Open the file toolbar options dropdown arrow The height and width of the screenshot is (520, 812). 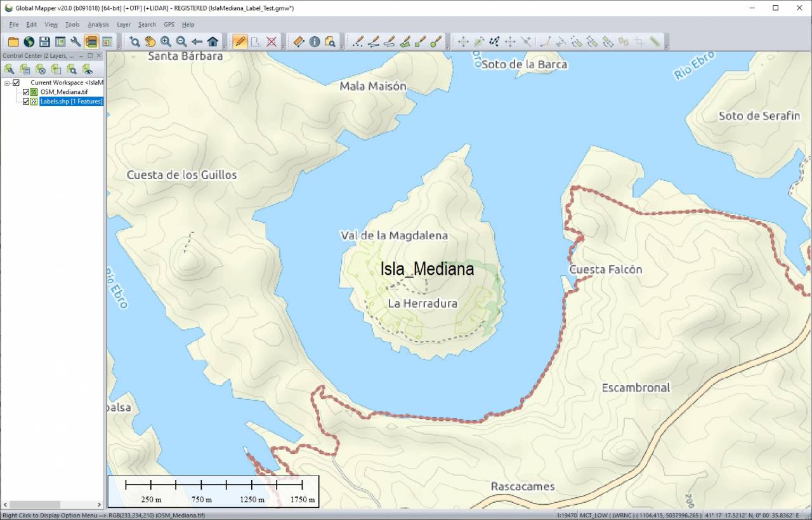[x=118, y=46]
